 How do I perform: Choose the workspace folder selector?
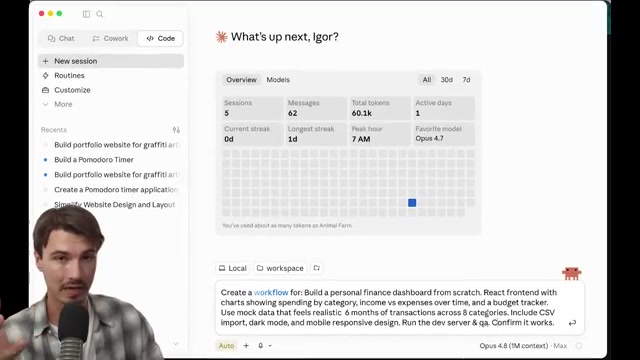tap(280, 268)
